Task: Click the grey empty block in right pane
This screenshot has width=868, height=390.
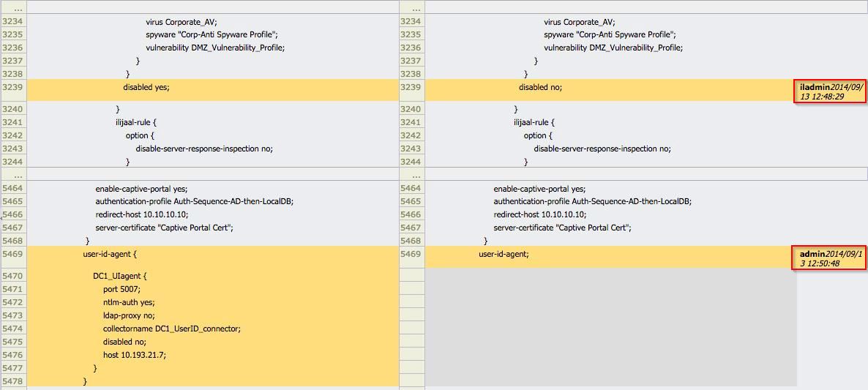Action: [610, 327]
